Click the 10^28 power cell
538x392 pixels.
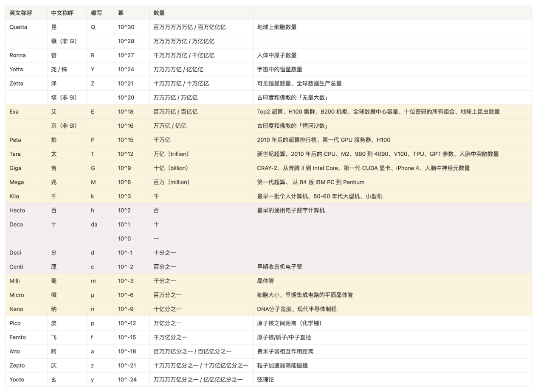132,41
